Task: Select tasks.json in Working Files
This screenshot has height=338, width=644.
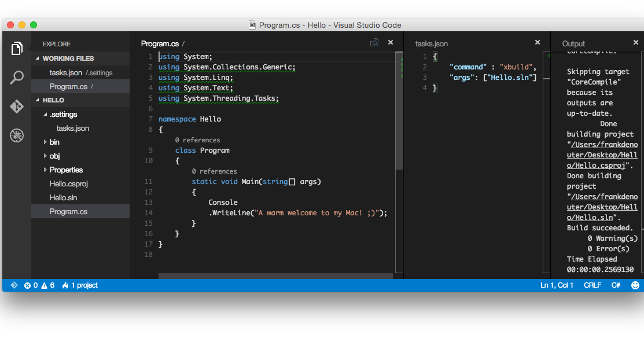Action: coord(80,73)
